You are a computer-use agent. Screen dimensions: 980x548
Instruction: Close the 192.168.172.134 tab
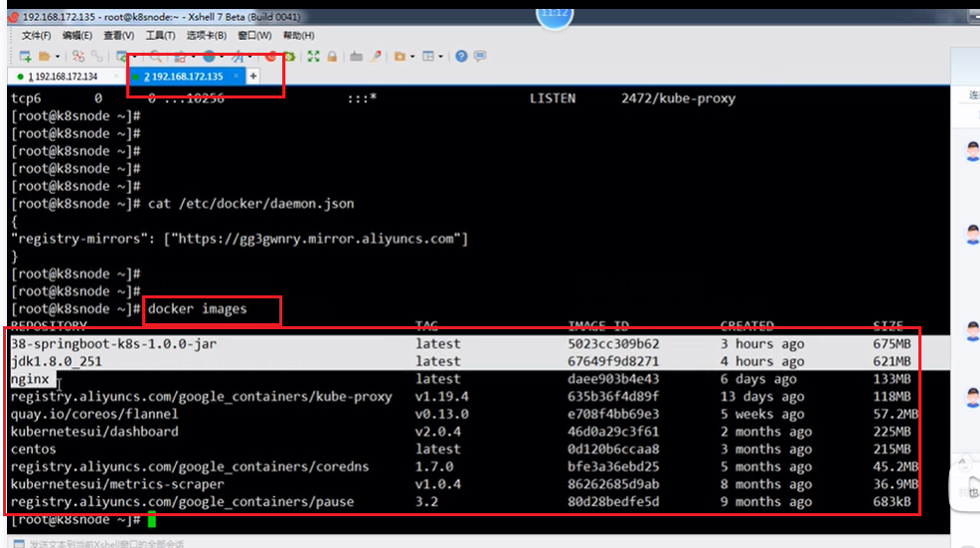click(x=116, y=76)
